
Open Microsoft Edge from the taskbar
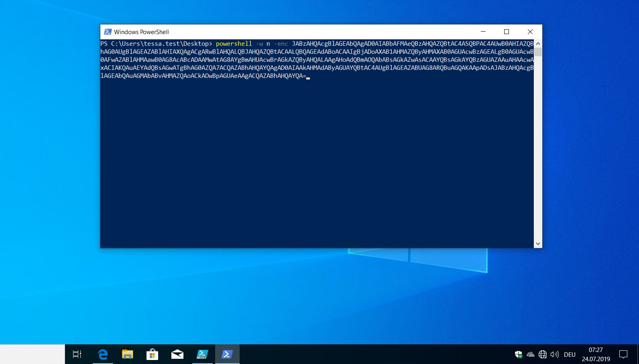click(x=103, y=354)
